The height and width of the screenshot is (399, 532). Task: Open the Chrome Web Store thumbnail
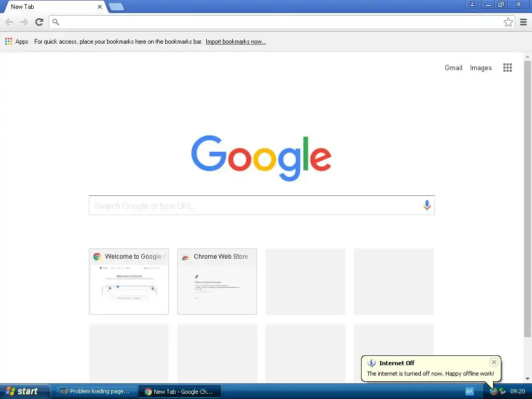217,281
